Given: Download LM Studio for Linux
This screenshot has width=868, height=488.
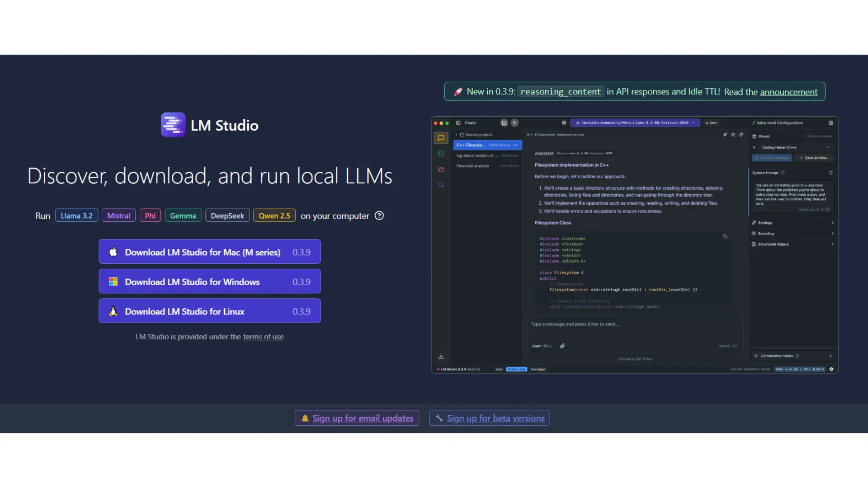Looking at the screenshot, I should (210, 311).
